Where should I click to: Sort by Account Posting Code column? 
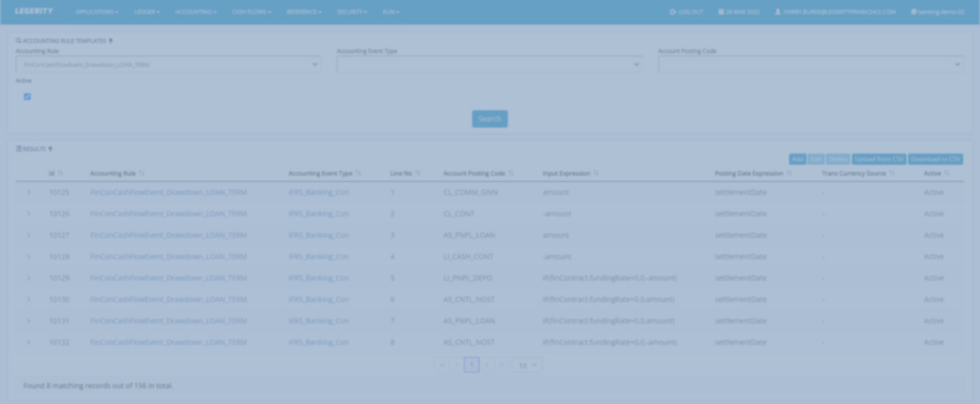click(x=478, y=173)
